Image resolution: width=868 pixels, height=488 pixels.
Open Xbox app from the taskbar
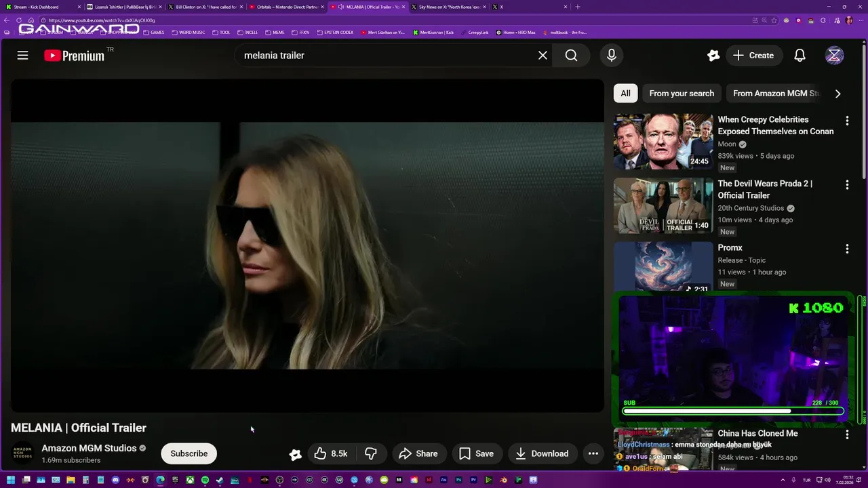[190, 480]
